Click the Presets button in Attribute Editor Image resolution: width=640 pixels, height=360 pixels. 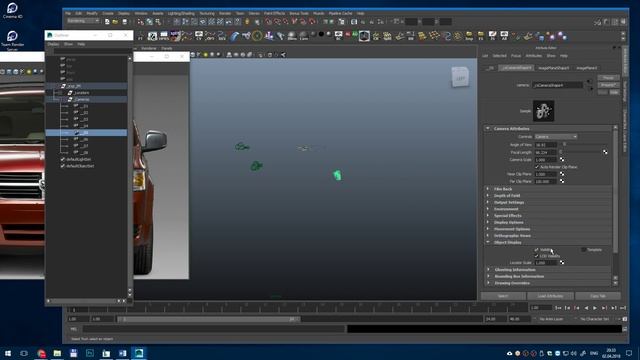(608, 85)
